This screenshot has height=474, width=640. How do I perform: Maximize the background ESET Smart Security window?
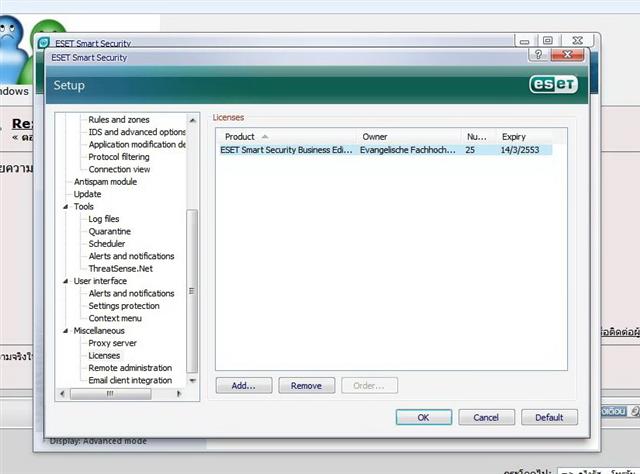[x=548, y=40]
